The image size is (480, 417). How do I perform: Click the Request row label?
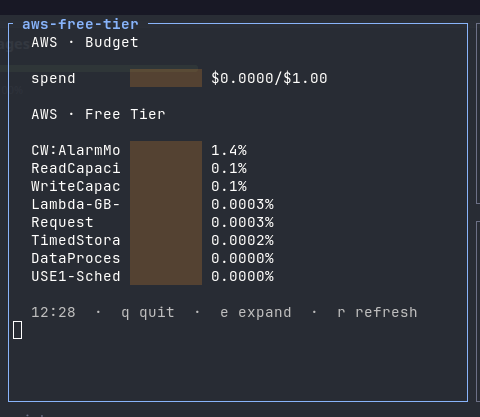(x=62, y=222)
